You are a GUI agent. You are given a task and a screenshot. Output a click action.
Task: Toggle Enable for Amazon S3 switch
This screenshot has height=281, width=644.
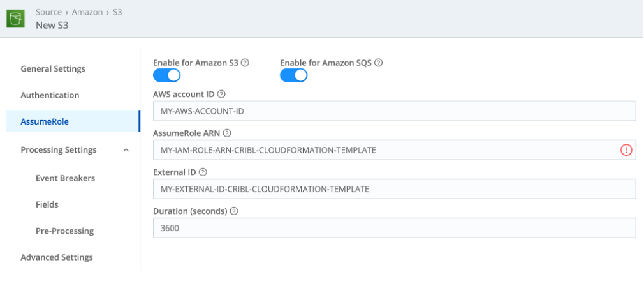(166, 76)
